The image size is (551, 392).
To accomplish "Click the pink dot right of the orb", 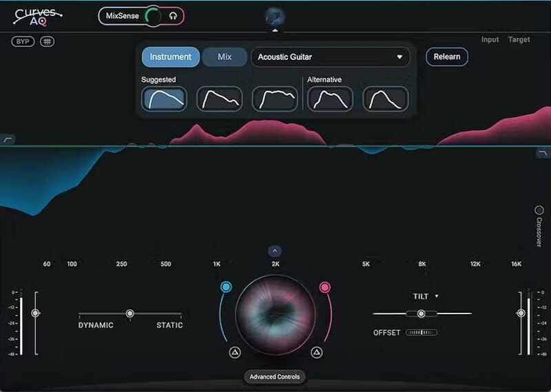I will tap(325, 287).
